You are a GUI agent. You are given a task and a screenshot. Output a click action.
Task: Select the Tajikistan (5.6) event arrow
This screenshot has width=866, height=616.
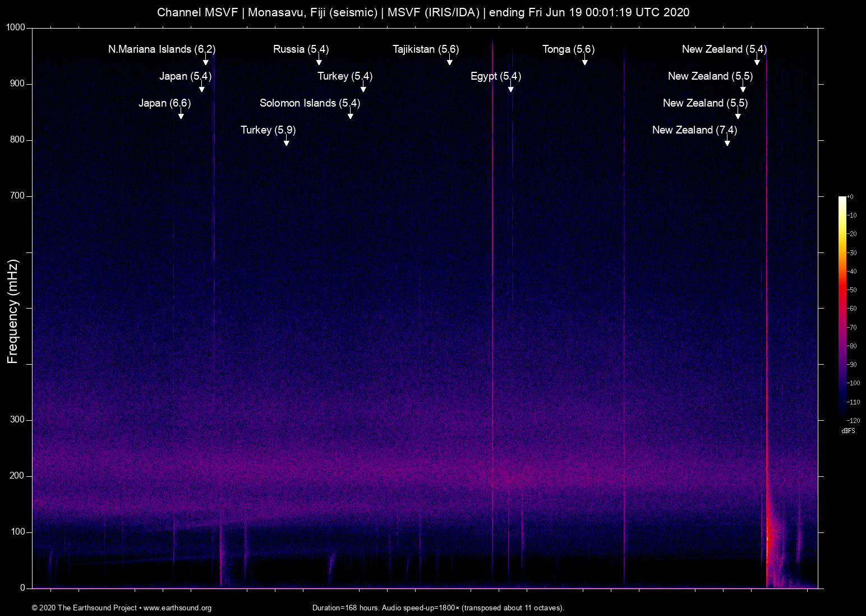pos(449,62)
